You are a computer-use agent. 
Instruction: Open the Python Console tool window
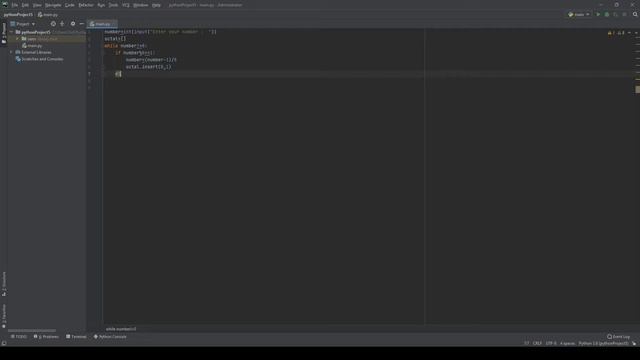[110, 337]
